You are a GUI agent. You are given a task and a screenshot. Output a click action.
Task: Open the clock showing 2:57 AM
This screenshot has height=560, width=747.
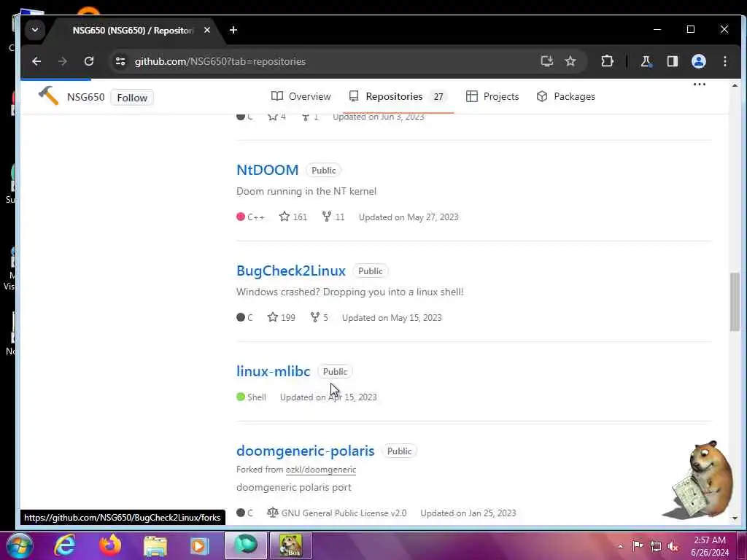(709, 545)
